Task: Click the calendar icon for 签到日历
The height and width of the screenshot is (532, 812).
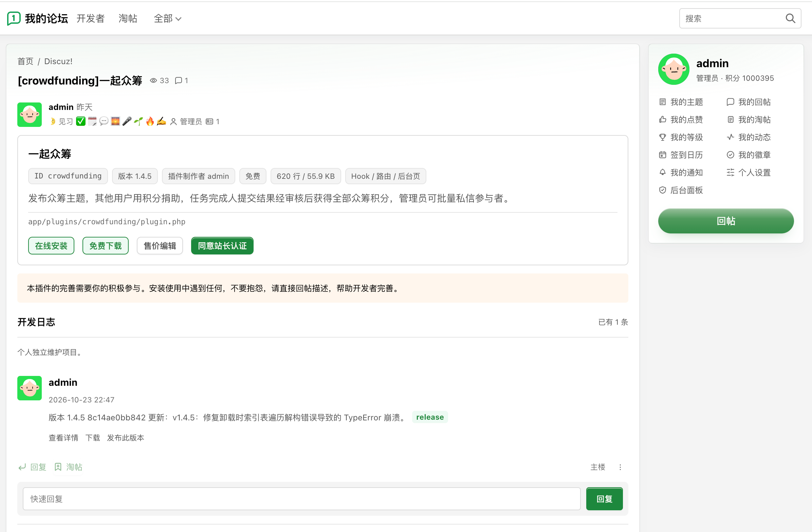Action: click(x=663, y=155)
